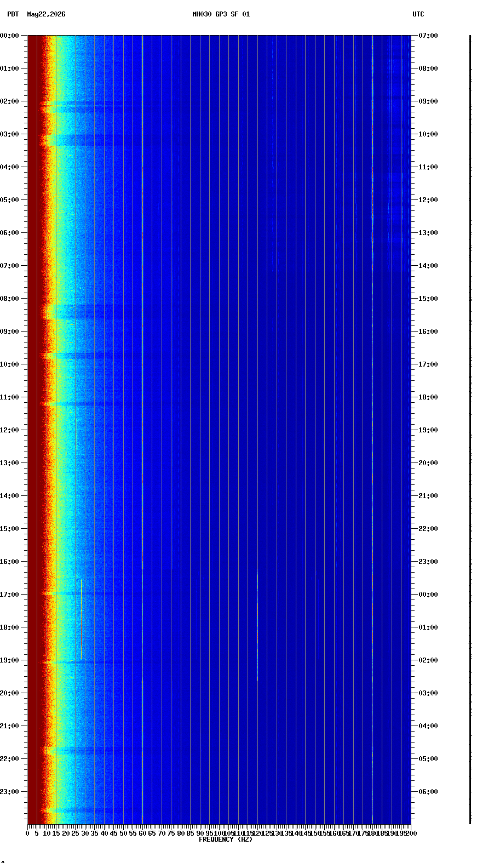Click the UTC time label '21:00' on right axis

[428, 496]
